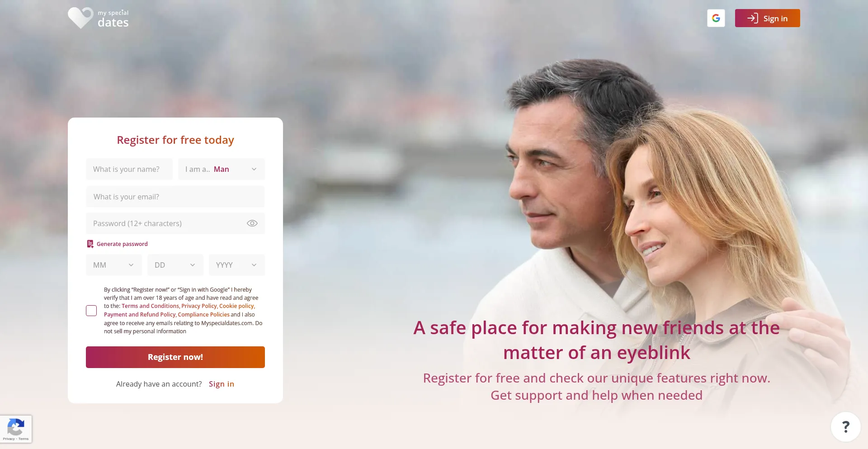Show password with the eye icon

(x=252, y=223)
